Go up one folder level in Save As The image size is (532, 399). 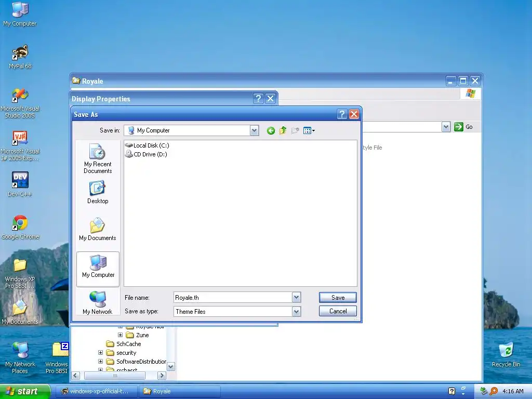283,130
